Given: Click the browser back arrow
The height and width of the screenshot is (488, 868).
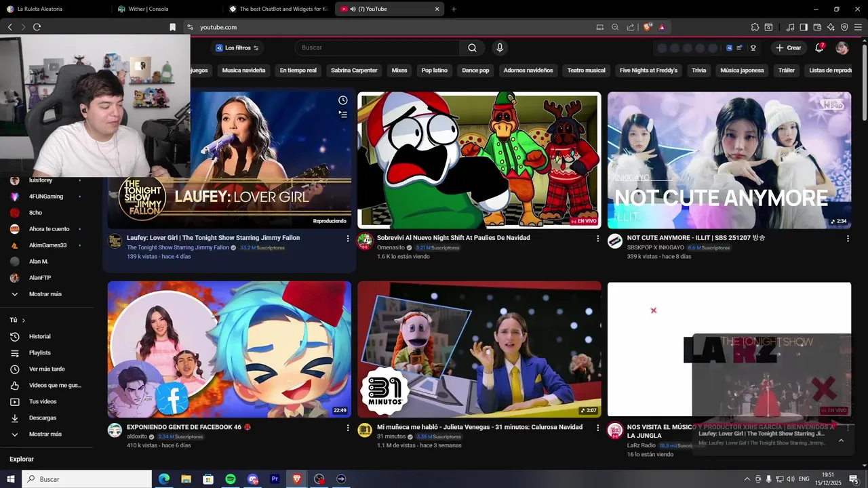Looking at the screenshot, I should [x=10, y=27].
